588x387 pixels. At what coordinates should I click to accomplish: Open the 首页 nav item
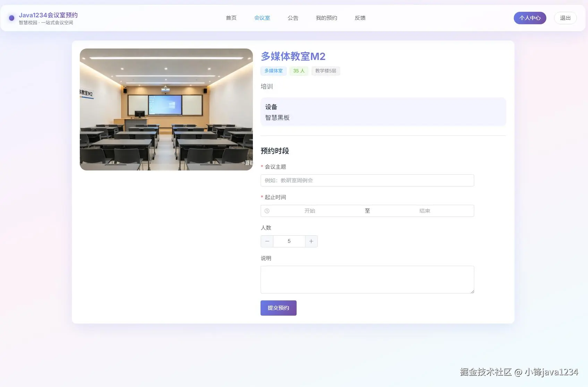click(231, 18)
